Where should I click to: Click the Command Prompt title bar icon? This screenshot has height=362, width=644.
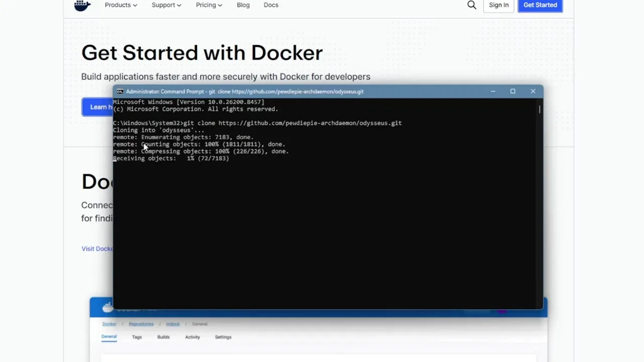tap(120, 92)
